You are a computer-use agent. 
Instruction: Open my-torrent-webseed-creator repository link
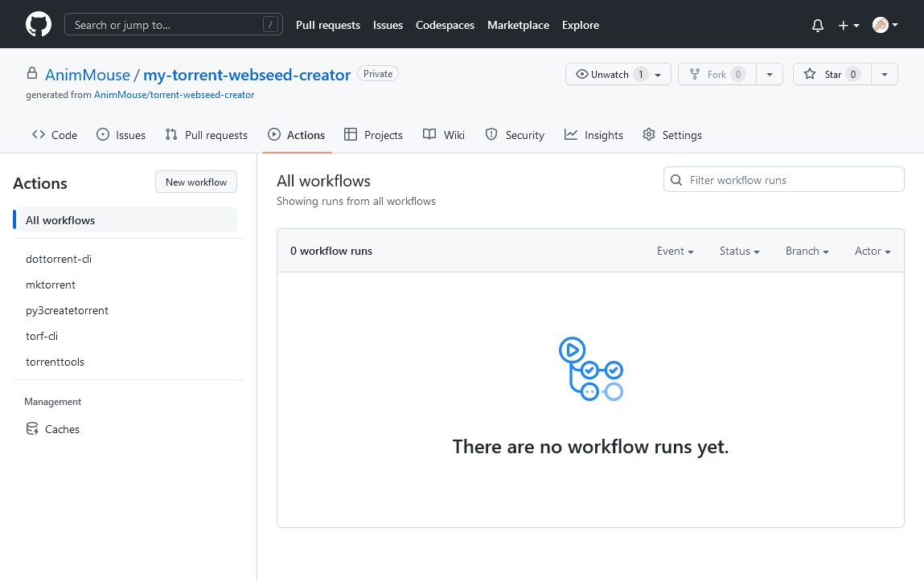pos(247,75)
